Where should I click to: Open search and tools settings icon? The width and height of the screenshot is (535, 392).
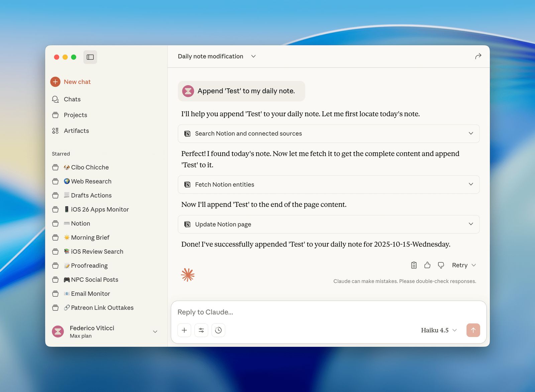[201, 330]
